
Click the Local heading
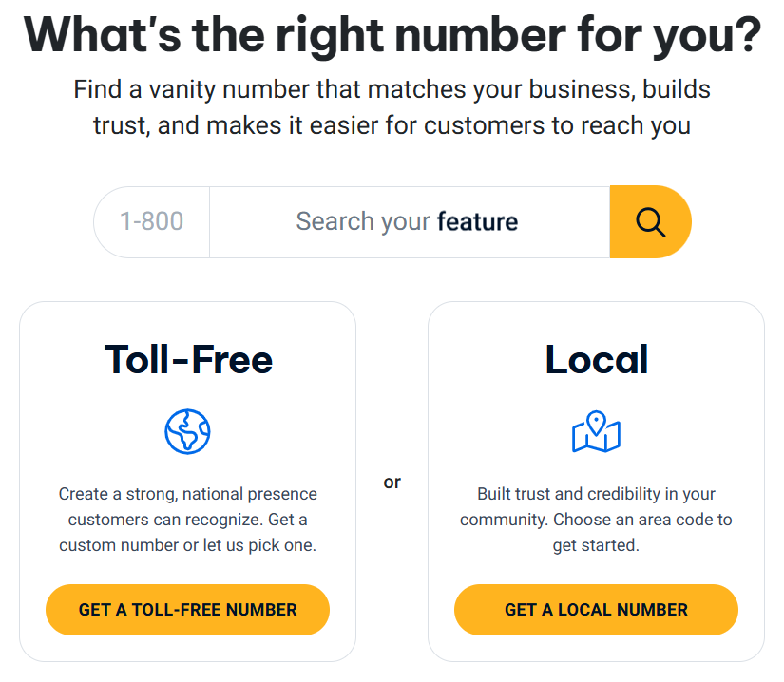pyautogui.click(x=596, y=359)
